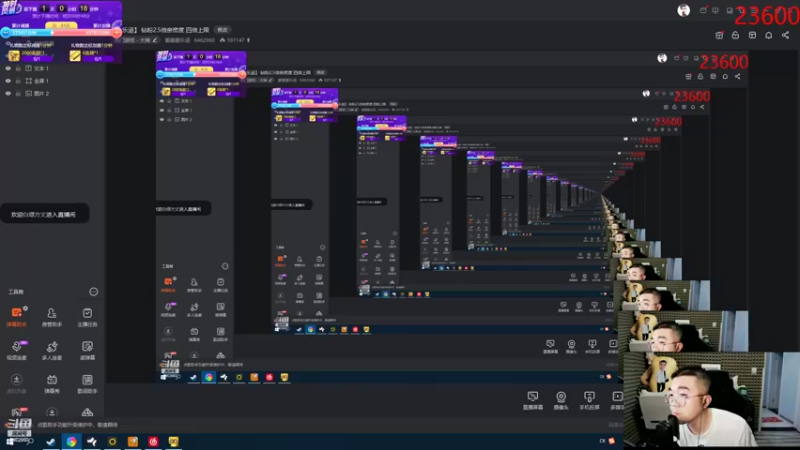Open settings gear beside 弹幕助手
The image size is (800, 450).
[x=26, y=308]
